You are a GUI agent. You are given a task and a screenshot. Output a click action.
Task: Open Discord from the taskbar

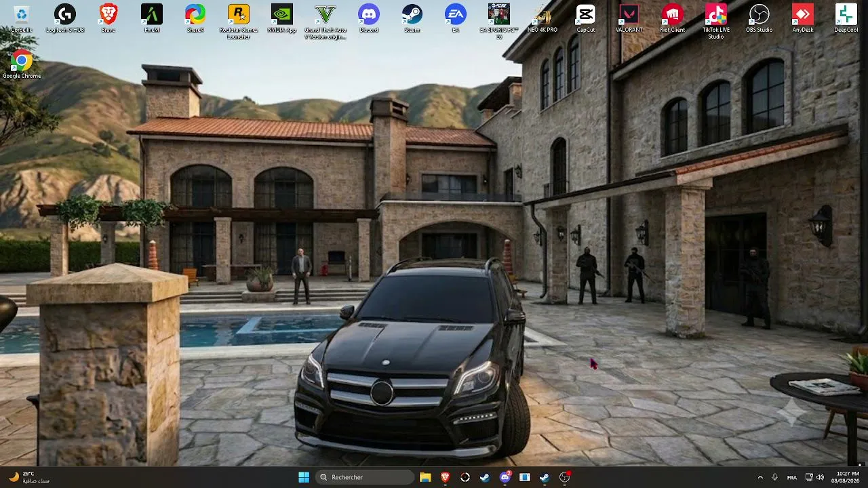[505, 477]
